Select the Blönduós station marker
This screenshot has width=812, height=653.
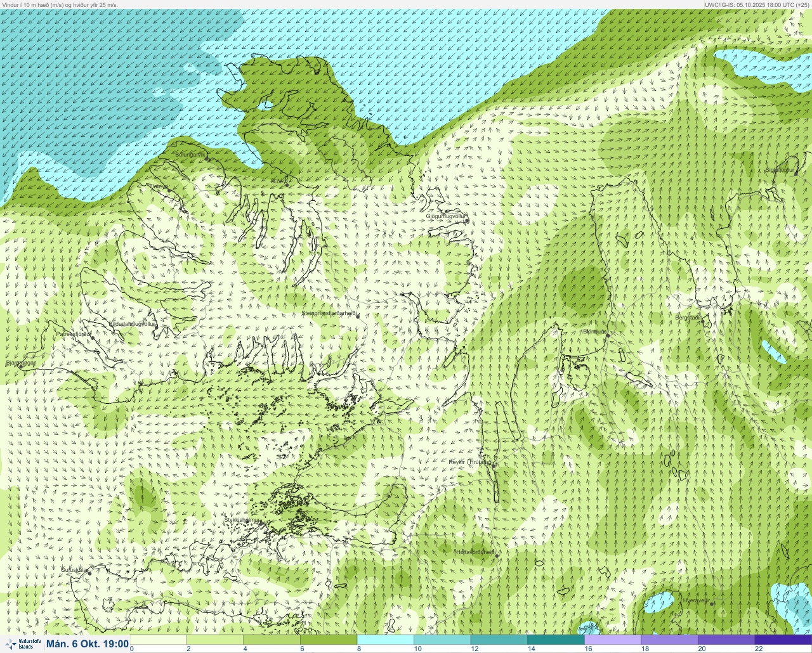(x=607, y=335)
